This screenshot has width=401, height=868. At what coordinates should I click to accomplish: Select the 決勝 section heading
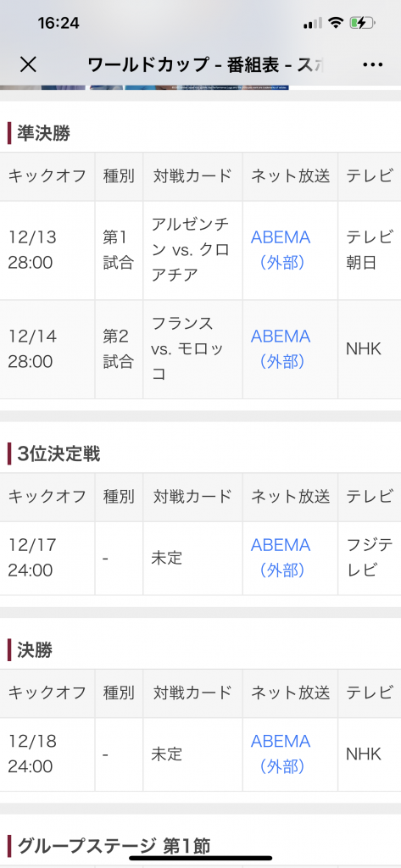coord(35,650)
